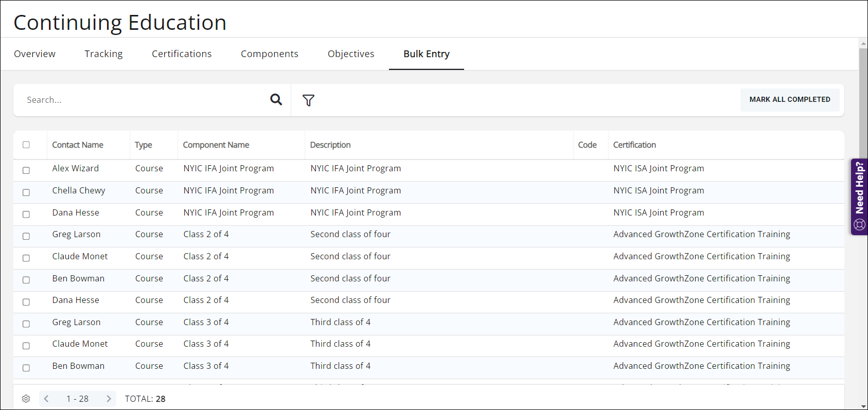This screenshot has width=868, height=410.
Task: Switch to the Tracking tab
Action: pyautogui.click(x=103, y=54)
